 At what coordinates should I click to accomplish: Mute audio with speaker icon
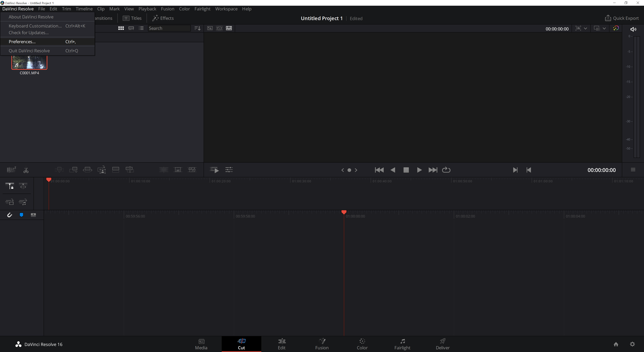[633, 29]
